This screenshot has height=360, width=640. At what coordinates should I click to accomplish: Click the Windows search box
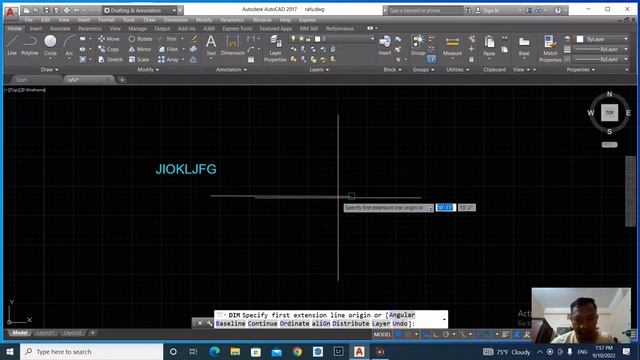[92, 351]
